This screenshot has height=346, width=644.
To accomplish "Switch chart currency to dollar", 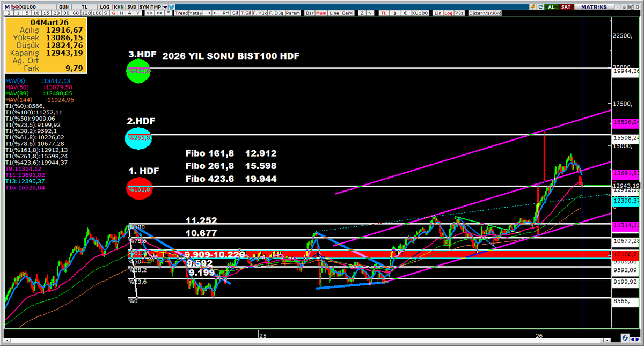I will tap(395, 13).
